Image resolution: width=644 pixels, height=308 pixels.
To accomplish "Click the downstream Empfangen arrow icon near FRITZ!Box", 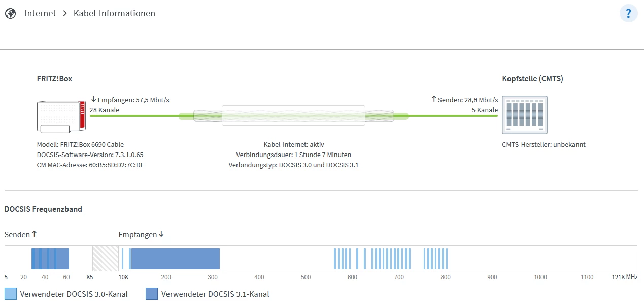I will [93, 100].
